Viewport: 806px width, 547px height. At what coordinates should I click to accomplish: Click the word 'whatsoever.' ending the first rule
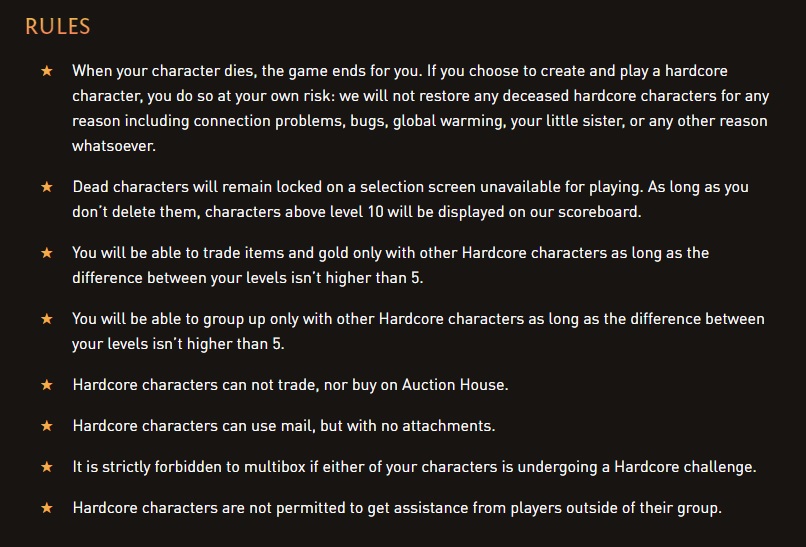coord(114,146)
